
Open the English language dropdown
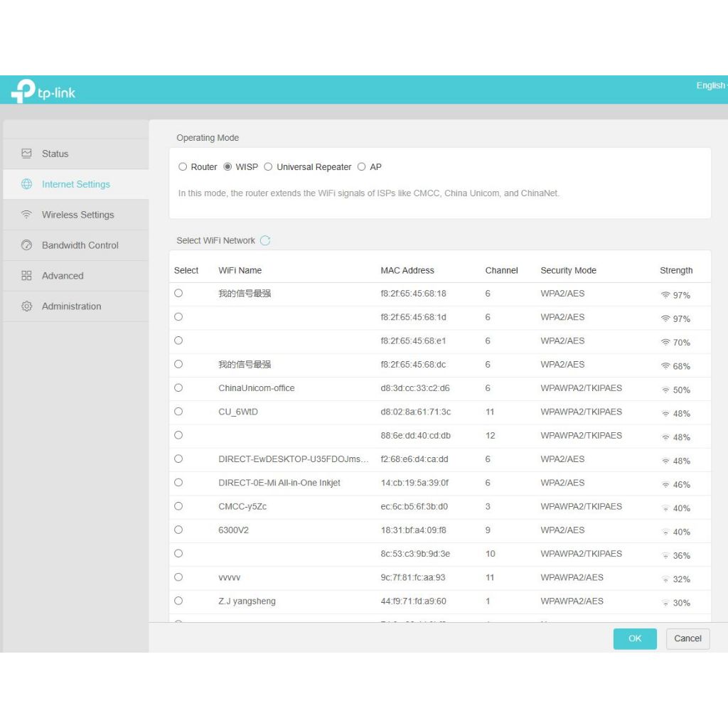(711, 85)
